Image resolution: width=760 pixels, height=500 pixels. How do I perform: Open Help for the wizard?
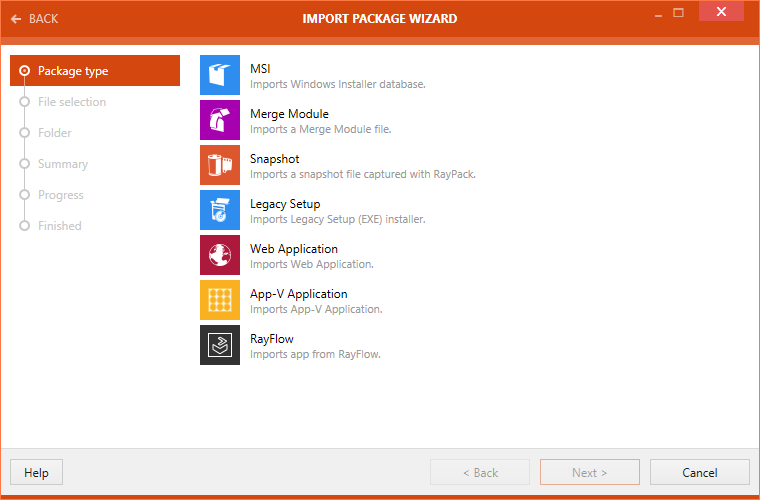click(x=36, y=473)
